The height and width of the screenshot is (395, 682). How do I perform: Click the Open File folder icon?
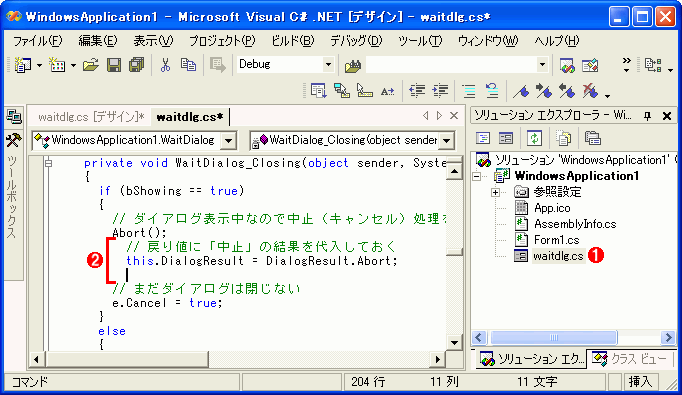pyautogui.click(x=91, y=65)
